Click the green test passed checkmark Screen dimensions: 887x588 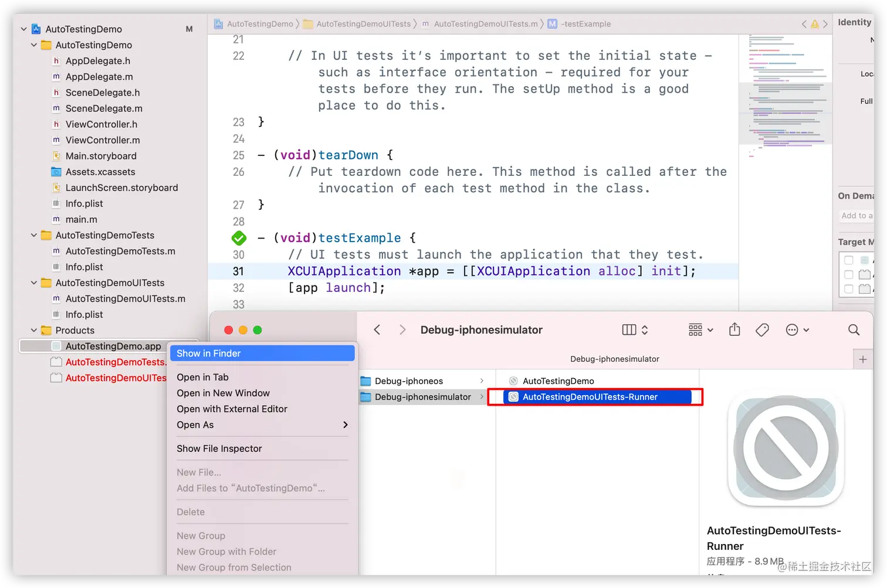[239, 238]
